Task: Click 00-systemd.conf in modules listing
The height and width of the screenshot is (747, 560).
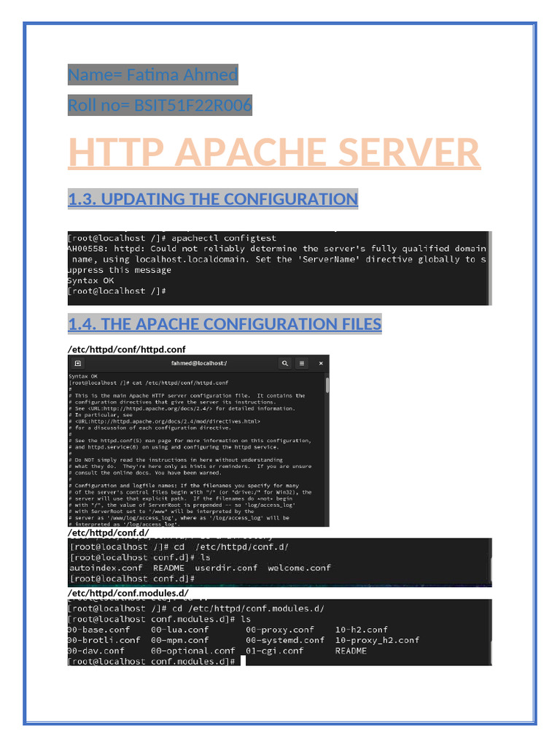Action: point(285,640)
